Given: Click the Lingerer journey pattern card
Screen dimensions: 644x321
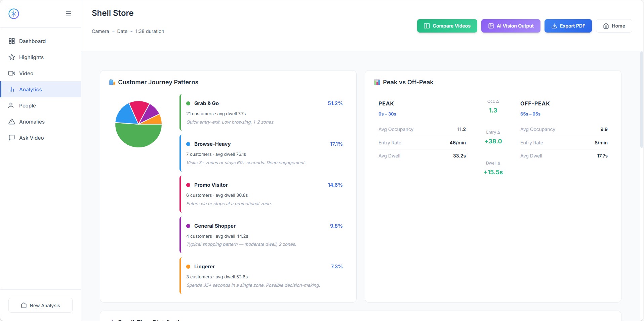Looking at the screenshot, I should [264, 276].
